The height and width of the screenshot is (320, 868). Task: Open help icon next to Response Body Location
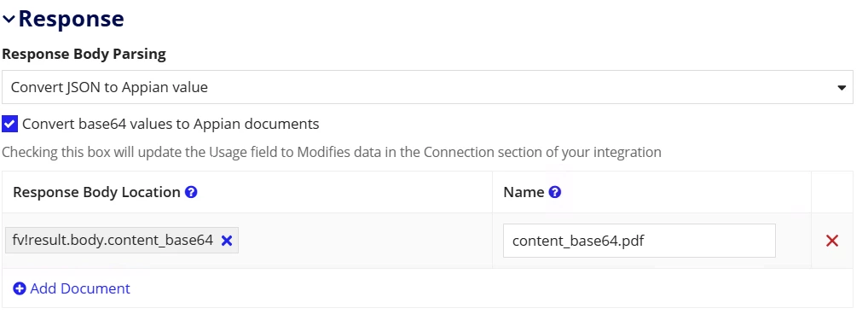coord(192,192)
